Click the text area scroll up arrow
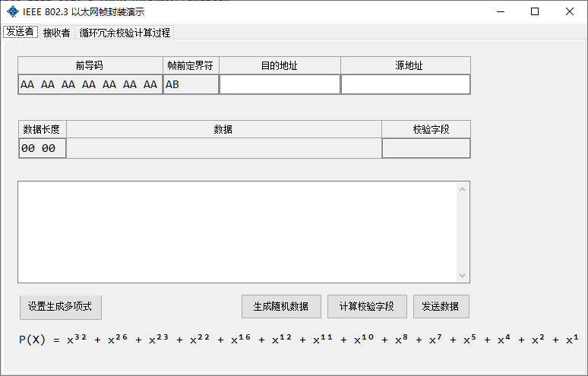 click(x=462, y=189)
